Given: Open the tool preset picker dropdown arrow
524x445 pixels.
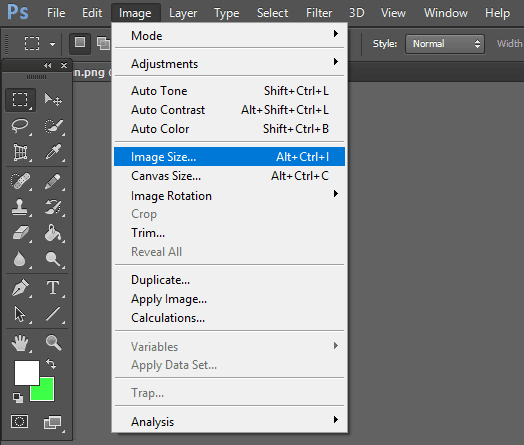Looking at the screenshot, I should click(52, 44).
